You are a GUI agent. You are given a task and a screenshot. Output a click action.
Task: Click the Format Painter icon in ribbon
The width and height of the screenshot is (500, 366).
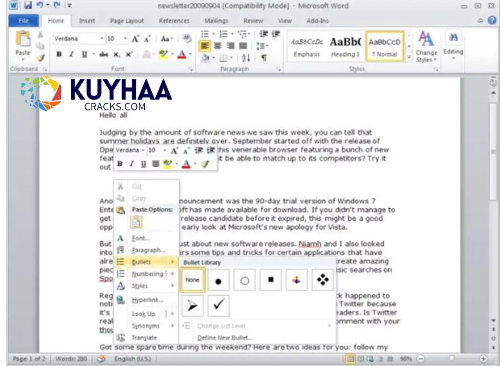[40, 58]
